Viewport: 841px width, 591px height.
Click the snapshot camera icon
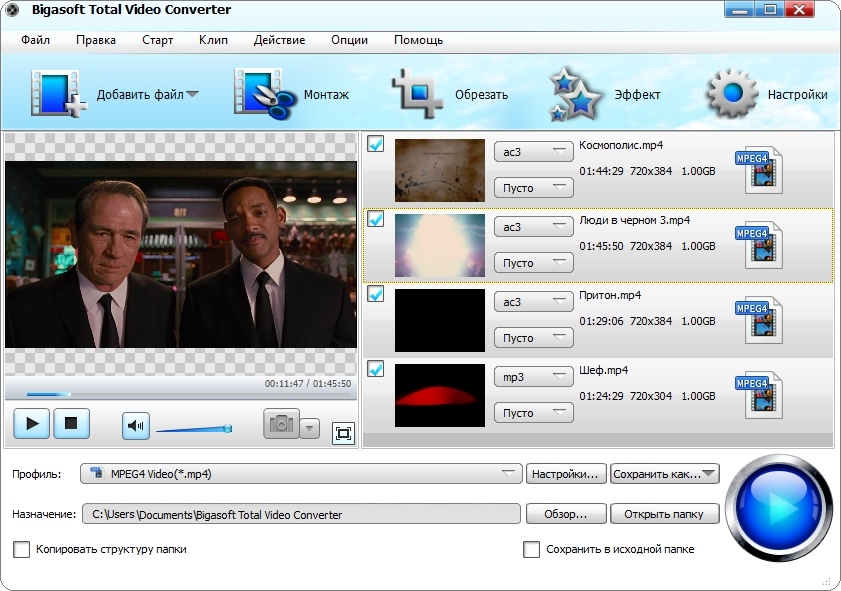tap(281, 425)
